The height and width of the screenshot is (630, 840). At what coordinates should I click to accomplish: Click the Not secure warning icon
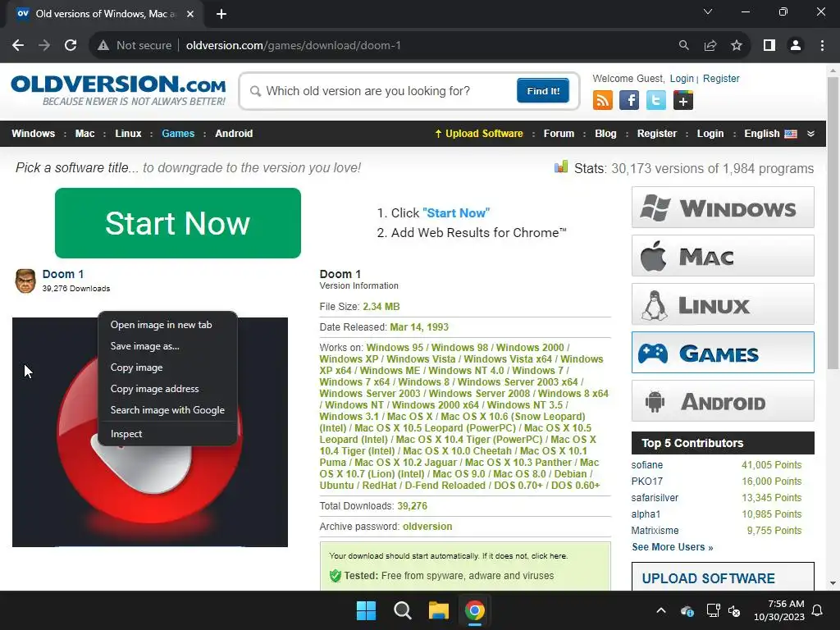tap(103, 46)
